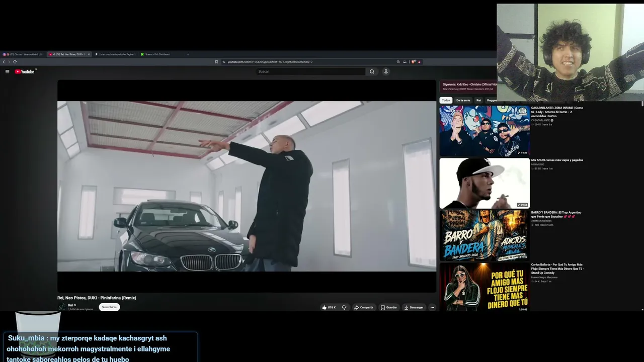The width and height of the screenshot is (644, 362).
Task: Open the 'BARRO Y BANDERA' video title
Action: [x=556, y=214]
